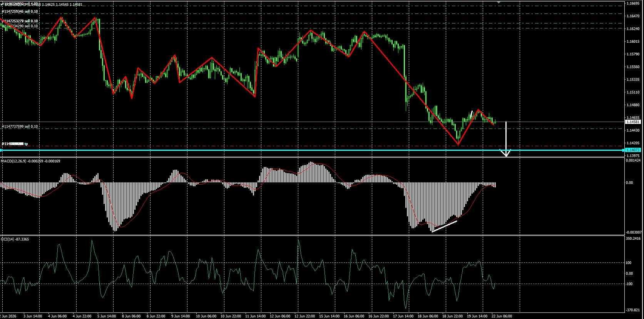644x319 pixels.
Task: Click the 17 Jun 14:00 time label
Action: [402, 316]
